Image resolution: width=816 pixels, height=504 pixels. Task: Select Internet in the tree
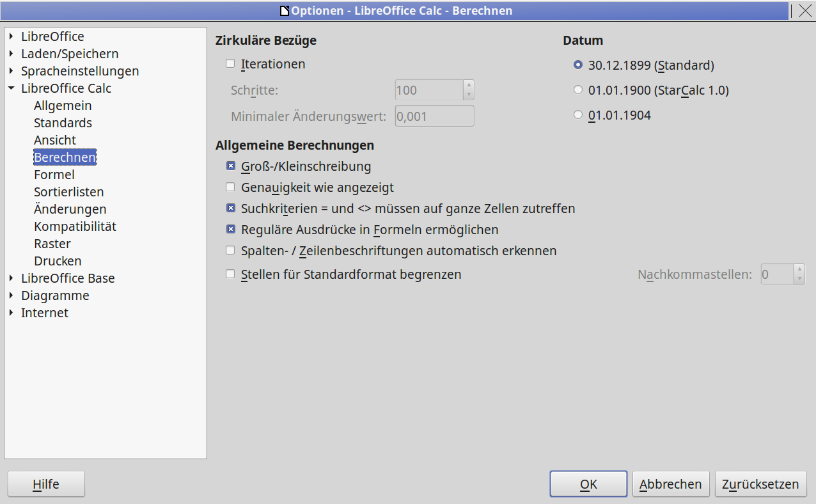[x=45, y=313]
